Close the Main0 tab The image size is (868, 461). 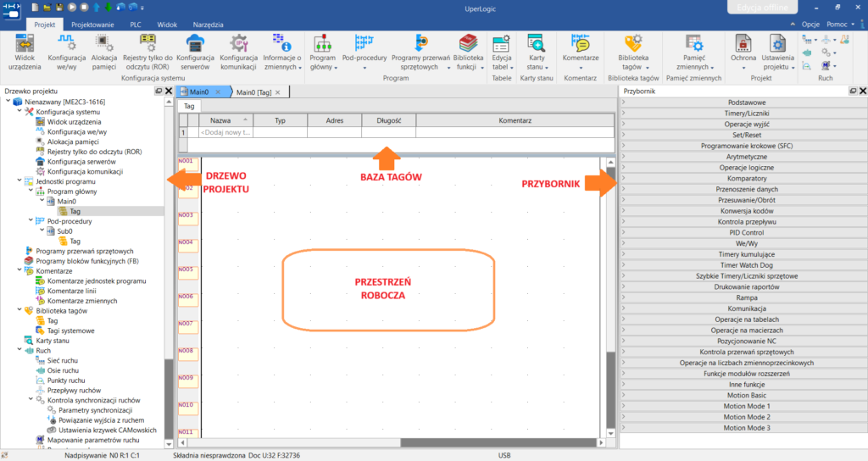pos(218,92)
